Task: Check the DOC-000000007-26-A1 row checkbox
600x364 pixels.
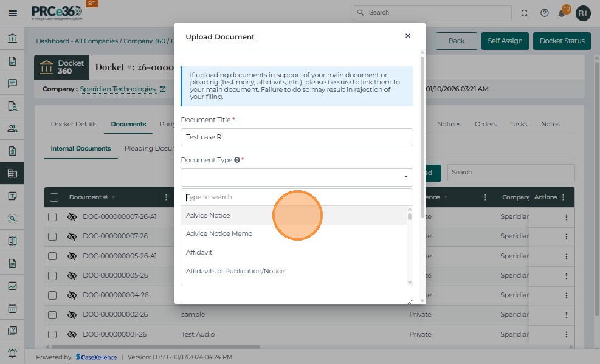Action: [52, 217]
